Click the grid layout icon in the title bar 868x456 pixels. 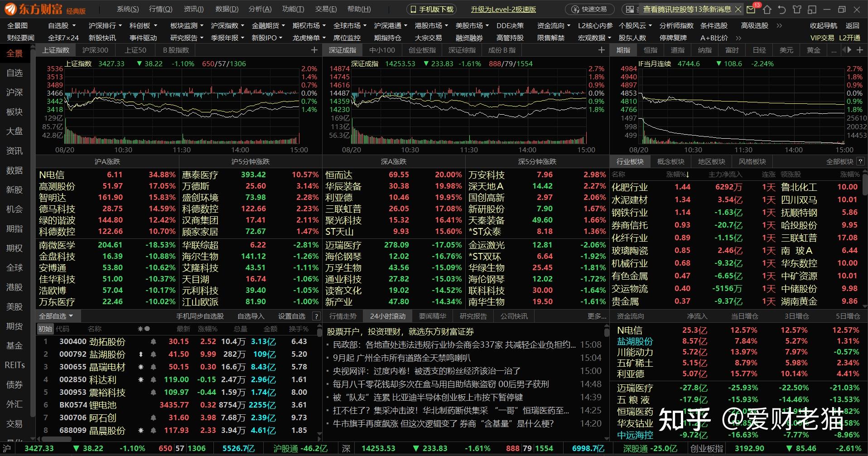pos(630,9)
